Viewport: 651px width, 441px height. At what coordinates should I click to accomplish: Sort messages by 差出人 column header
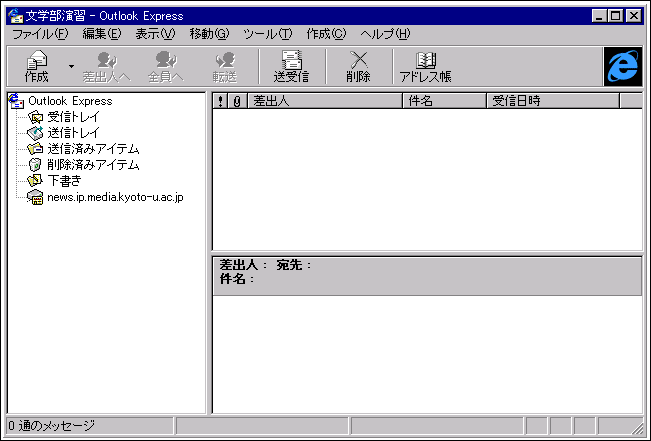(x=324, y=101)
